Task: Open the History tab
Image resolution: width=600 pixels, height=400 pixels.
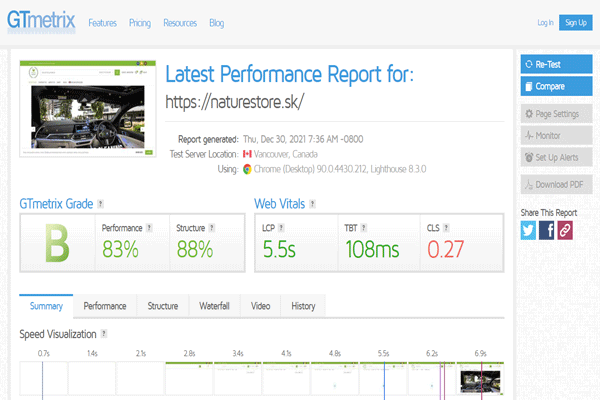Action: click(303, 306)
